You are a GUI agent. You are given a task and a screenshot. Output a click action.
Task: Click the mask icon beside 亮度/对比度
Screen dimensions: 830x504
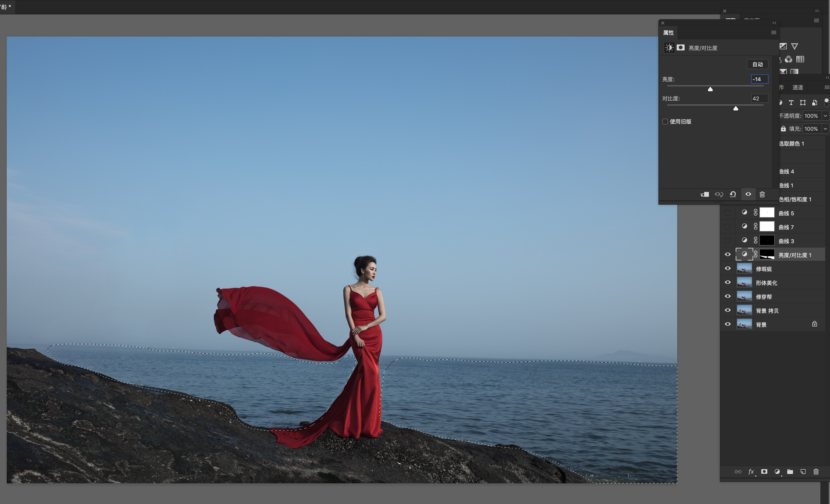(681, 48)
